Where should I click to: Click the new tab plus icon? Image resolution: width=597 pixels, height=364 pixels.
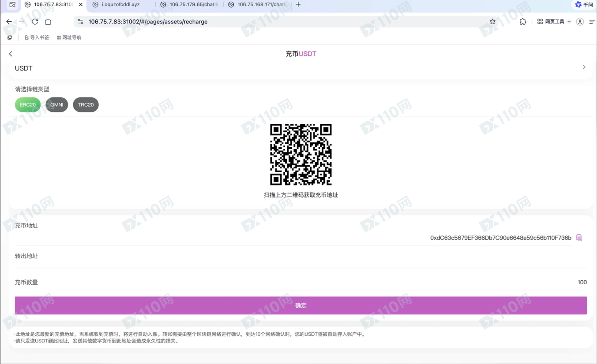299,5
